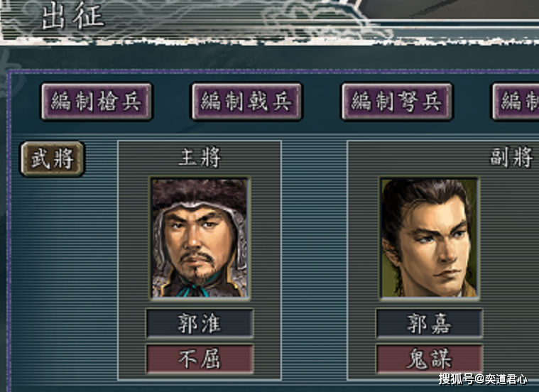
Task: Open the 搜狐号@奕道君心 watermark link
Action: tap(483, 379)
